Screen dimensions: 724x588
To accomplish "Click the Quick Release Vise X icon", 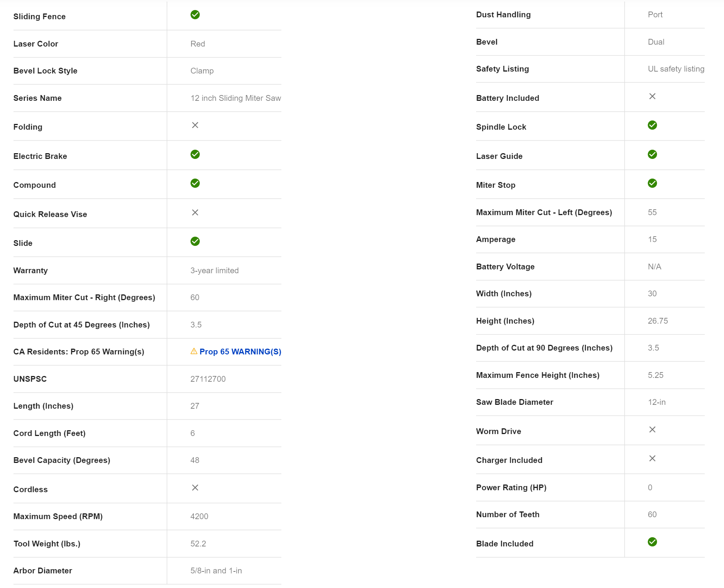I will pos(195,212).
